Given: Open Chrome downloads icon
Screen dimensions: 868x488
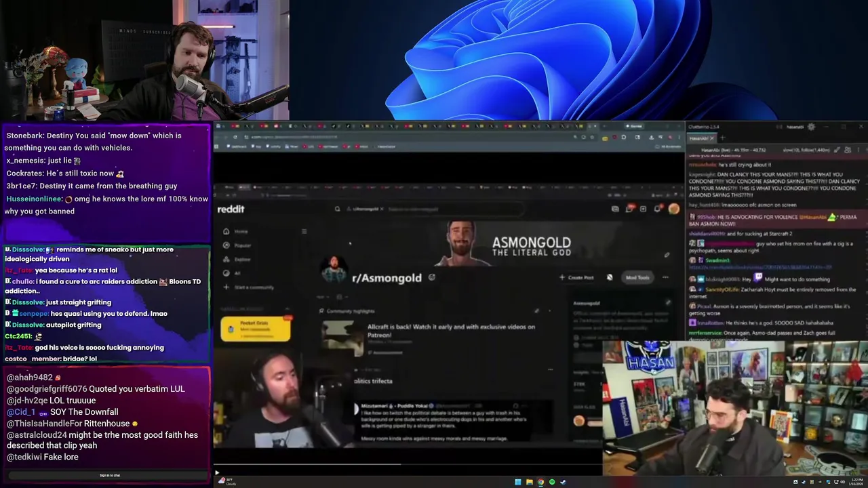Looking at the screenshot, I should 651,137.
